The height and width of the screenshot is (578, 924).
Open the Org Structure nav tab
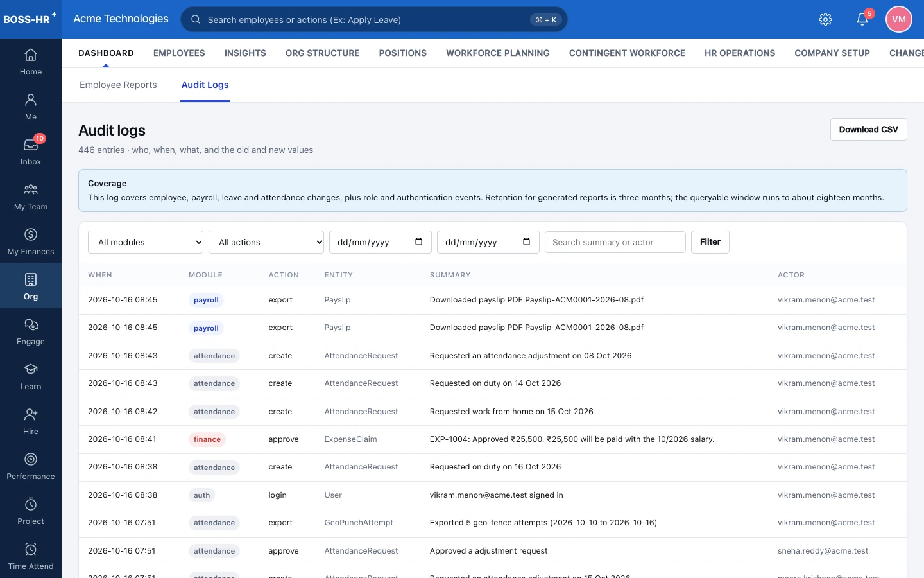pos(323,53)
